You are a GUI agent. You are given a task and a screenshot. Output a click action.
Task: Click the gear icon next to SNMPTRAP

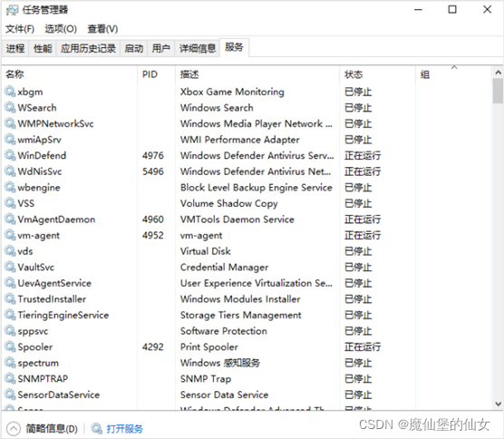click(x=10, y=378)
